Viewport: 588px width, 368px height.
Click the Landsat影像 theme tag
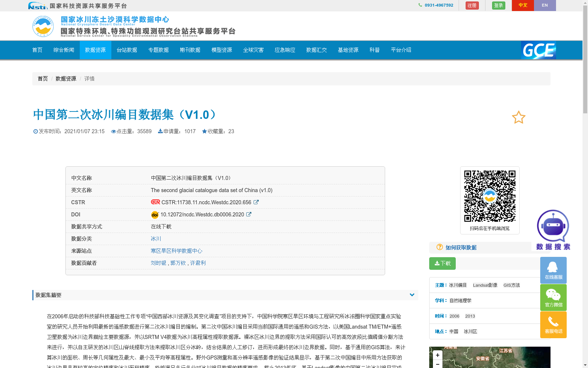(x=485, y=285)
